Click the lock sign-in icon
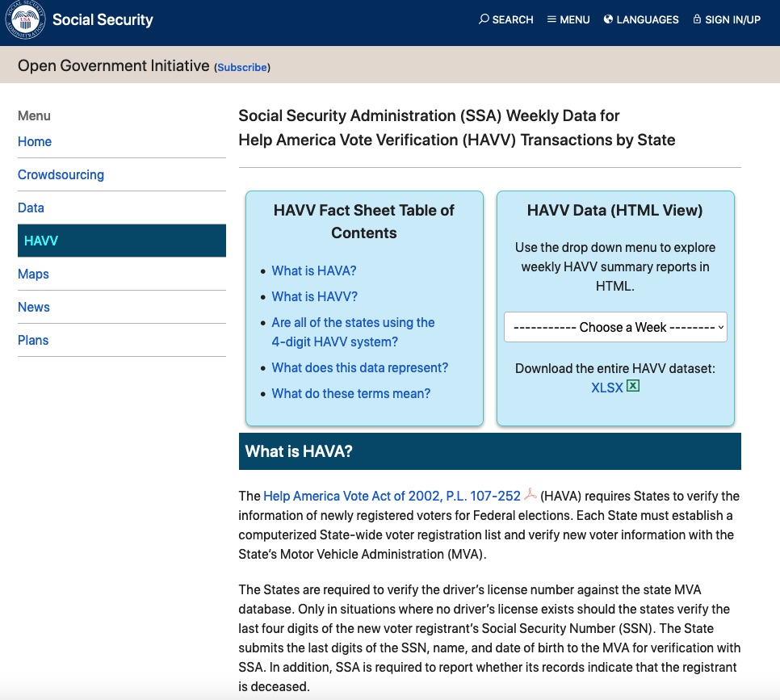This screenshot has height=700, width=780. 697,19
